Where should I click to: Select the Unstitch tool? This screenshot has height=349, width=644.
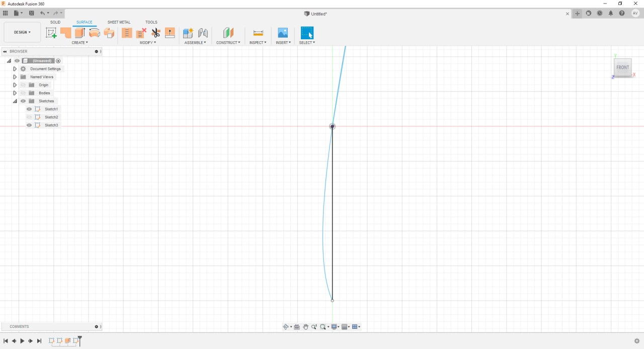(141, 33)
